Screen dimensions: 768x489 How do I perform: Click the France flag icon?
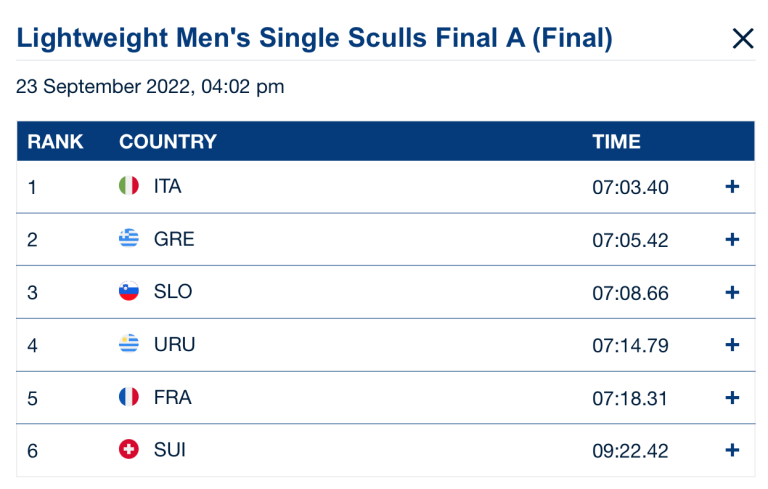[x=128, y=398]
